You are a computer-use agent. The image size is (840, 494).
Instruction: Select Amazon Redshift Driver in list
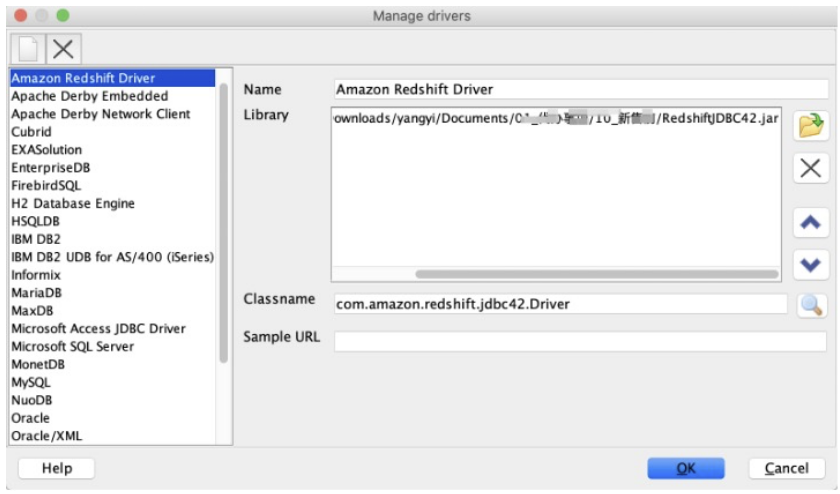pyautogui.click(x=112, y=78)
